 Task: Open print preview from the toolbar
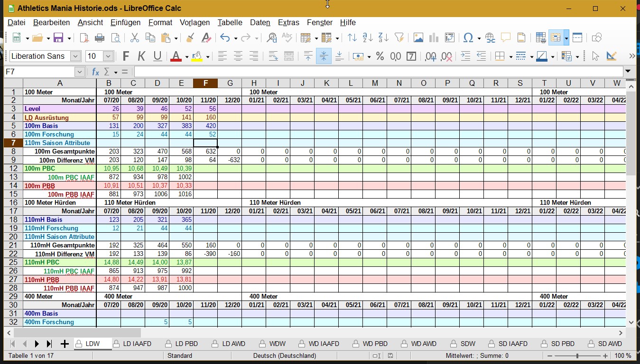pyautogui.click(x=115, y=38)
